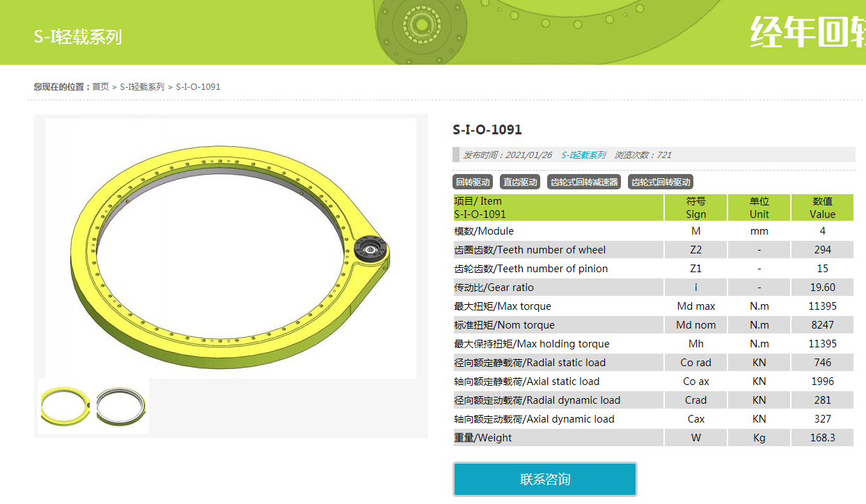The image size is (866, 504).
Task: Click the 齿轮齿数/Teeth number of pinion label
Action: click(531, 269)
